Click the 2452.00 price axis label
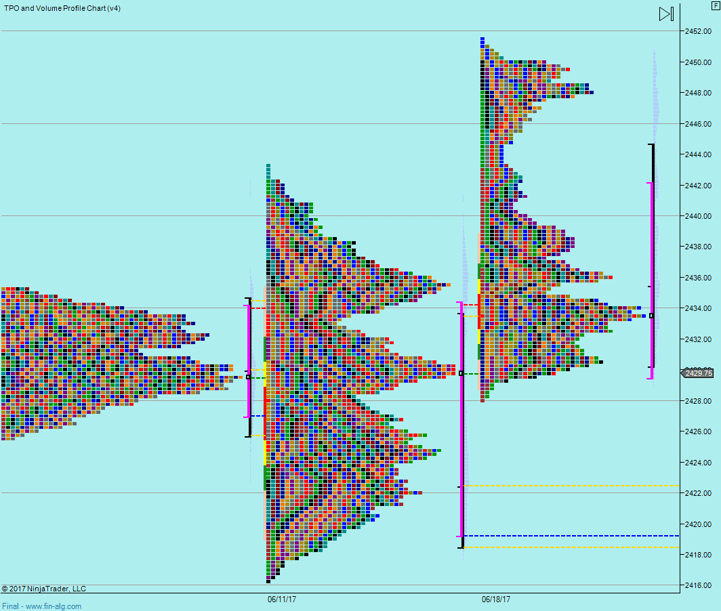The image size is (721, 611). point(698,31)
